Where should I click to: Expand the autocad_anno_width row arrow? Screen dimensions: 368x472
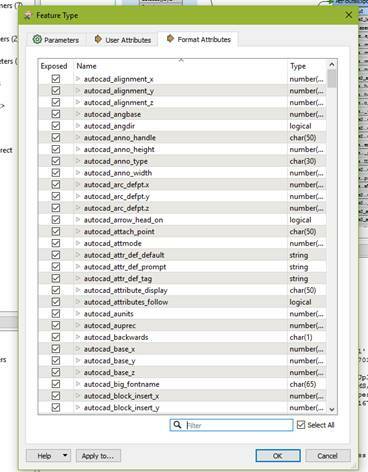click(x=78, y=173)
